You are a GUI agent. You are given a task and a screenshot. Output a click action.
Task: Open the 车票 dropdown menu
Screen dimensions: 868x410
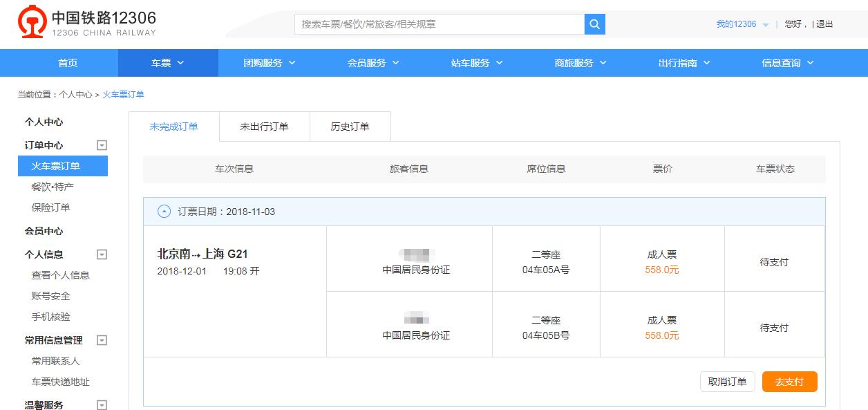(169, 62)
